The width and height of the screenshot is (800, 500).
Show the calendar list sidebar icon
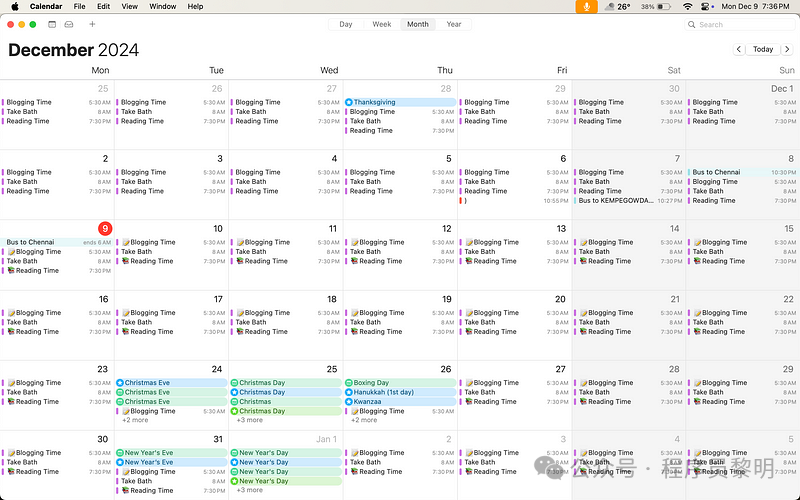point(52,24)
